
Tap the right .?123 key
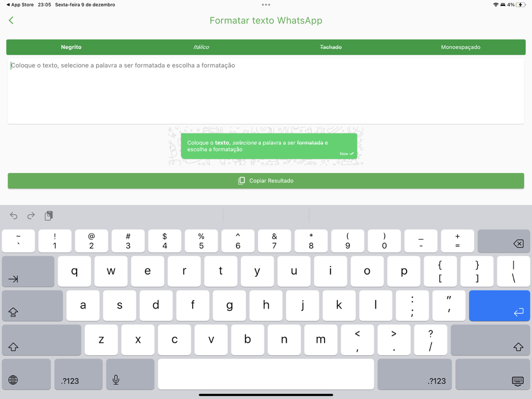point(414,374)
